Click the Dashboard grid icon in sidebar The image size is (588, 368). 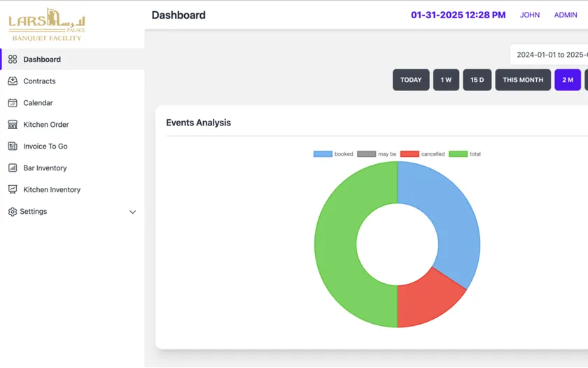(13, 60)
